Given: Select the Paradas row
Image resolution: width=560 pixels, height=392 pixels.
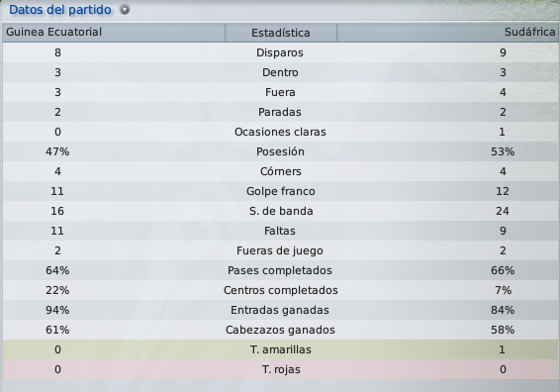Looking at the screenshot, I should (x=280, y=112).
